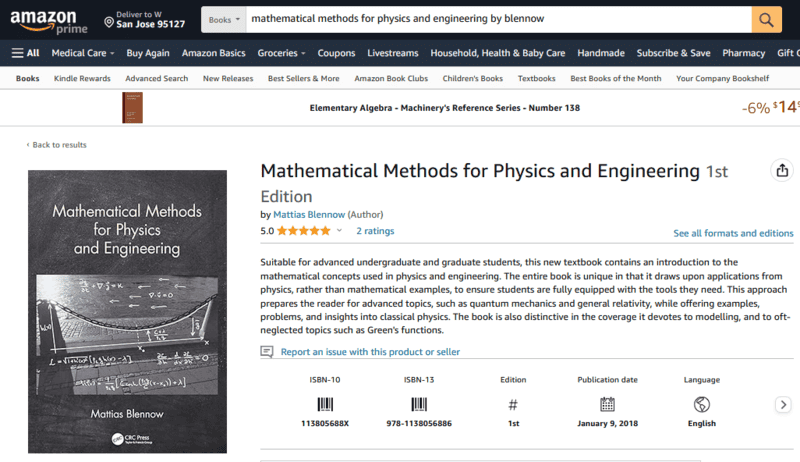Click the Edition hash icon
The width and height of the screenshot is (800, 462).
tap(513, 405)
